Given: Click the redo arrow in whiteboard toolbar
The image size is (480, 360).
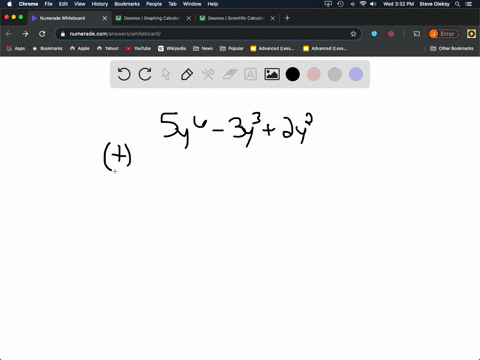Looking at the screenshot, I should point(145,74).
